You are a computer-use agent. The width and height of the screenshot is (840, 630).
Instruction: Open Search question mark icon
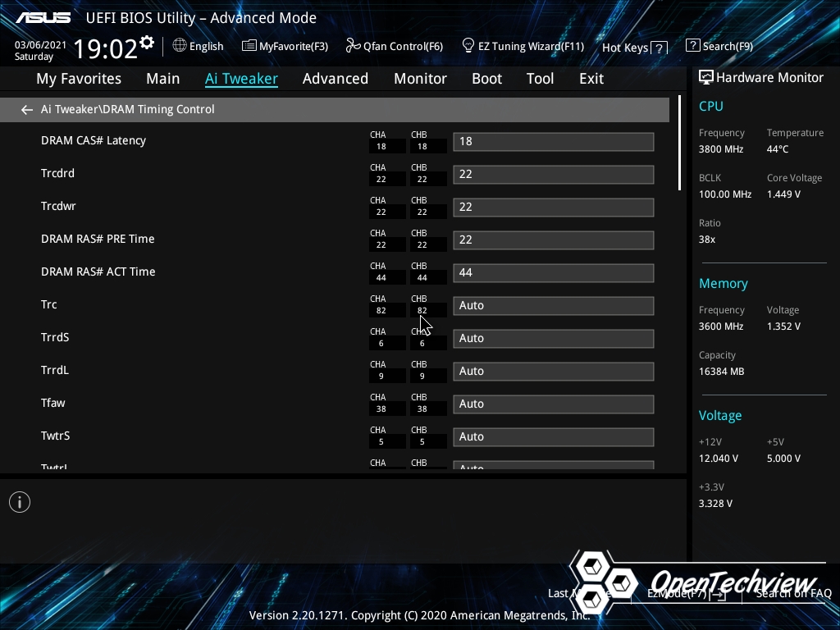click(x=692, y=45)
